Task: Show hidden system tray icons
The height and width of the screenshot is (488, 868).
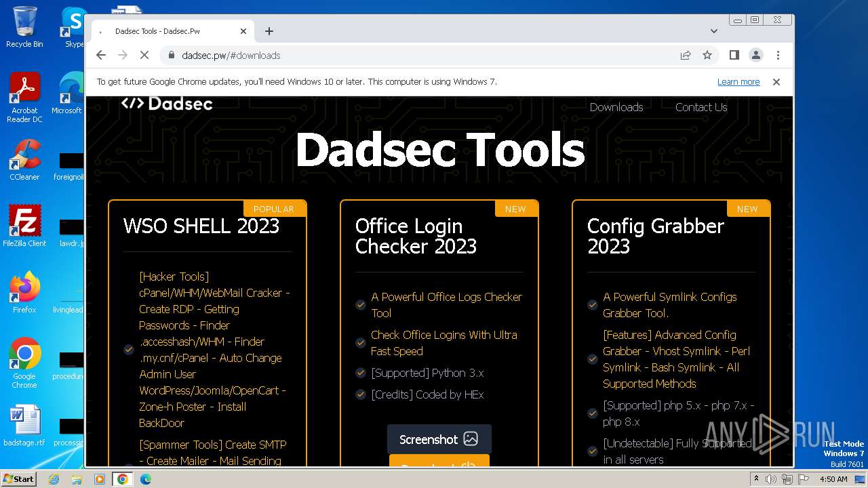Action: 756,479
